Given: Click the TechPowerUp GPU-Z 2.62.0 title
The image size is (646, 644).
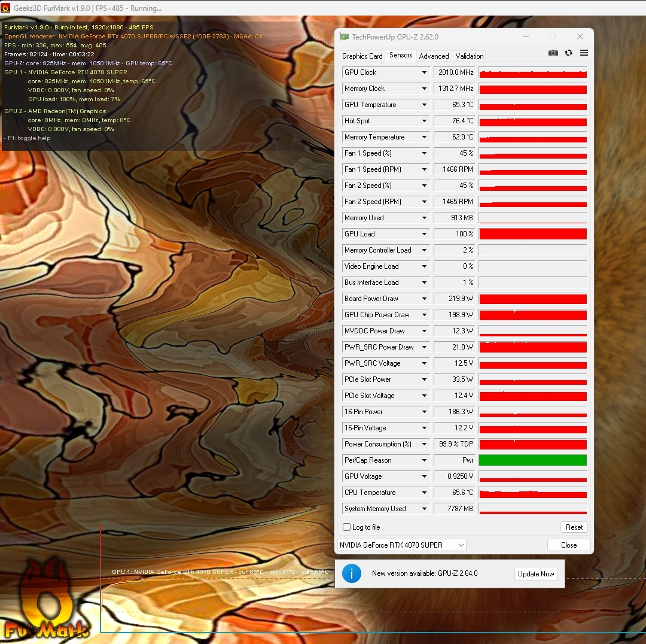Looking at the screenshot, I should coord(395,37).
